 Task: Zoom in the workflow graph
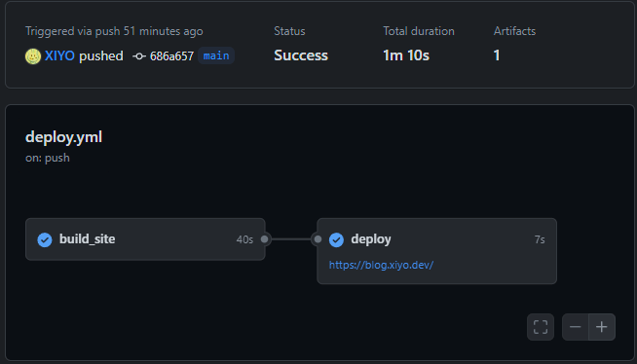(x=602, y=327)
